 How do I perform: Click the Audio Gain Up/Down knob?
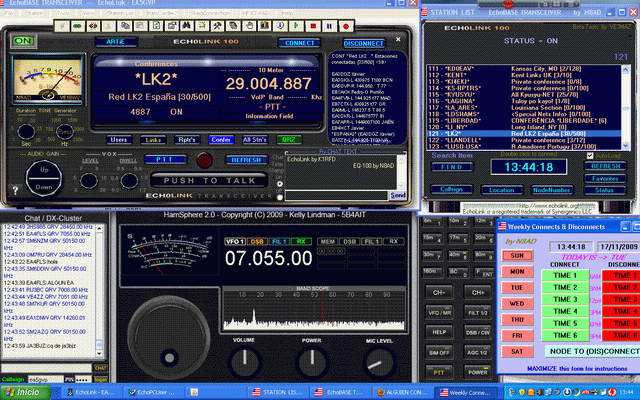(x=44, y=178)
